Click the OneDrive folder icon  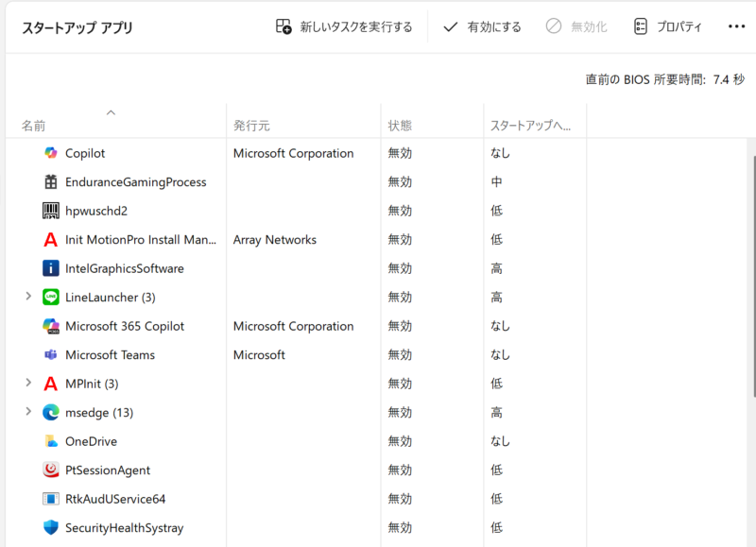click(51, 441)
